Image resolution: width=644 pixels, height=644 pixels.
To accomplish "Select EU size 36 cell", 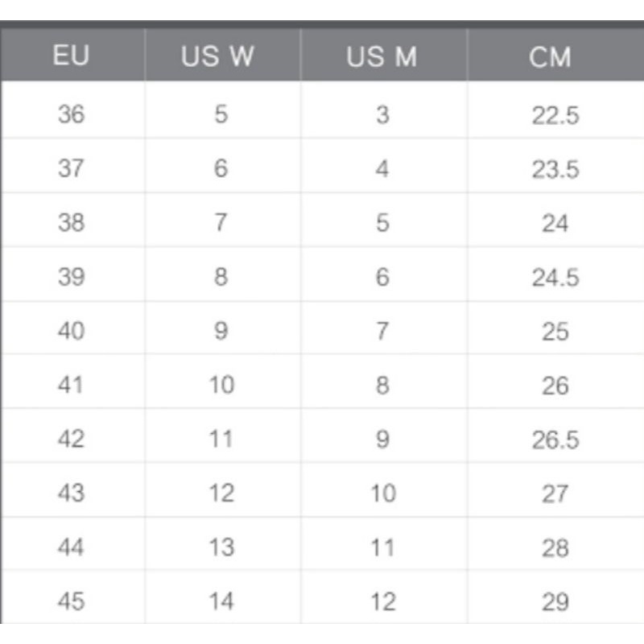I will coord(72,114).
